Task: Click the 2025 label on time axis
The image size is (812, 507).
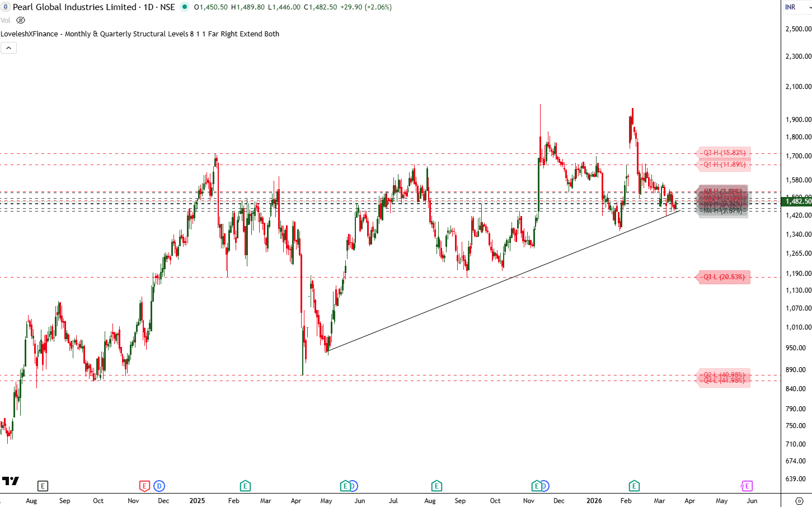Action: point(197,501)
